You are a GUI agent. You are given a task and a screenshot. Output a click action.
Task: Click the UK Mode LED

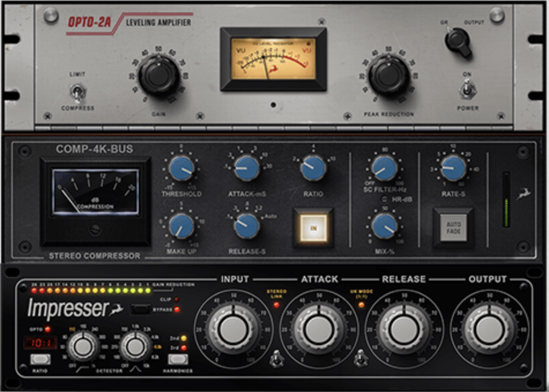[361, 305]
